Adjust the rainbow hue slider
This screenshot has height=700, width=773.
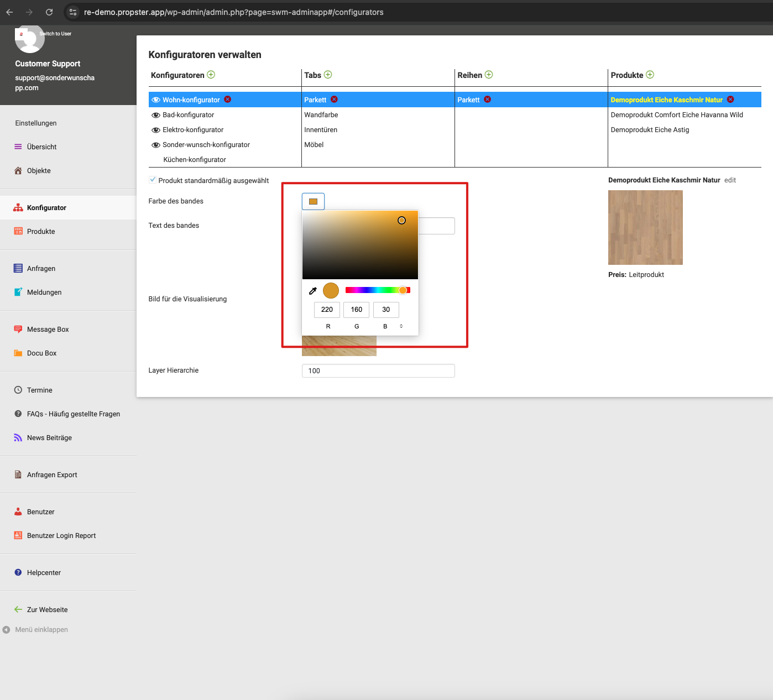(x=378, y=290)
